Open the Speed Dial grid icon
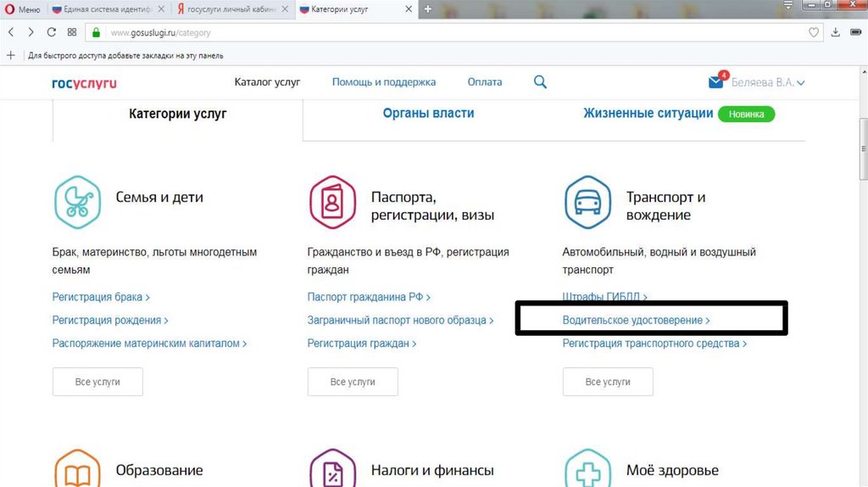868x487 pixels. click(72, 32)
